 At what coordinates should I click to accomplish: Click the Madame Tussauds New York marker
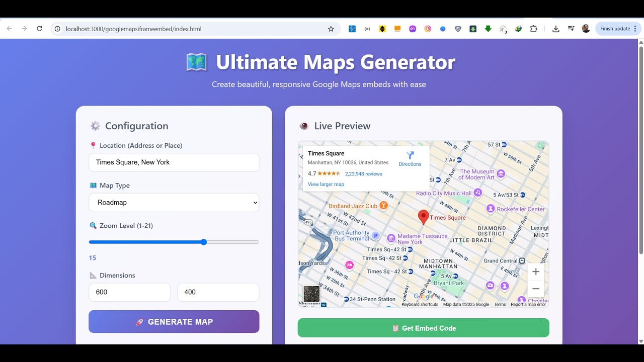click(391, 238)
